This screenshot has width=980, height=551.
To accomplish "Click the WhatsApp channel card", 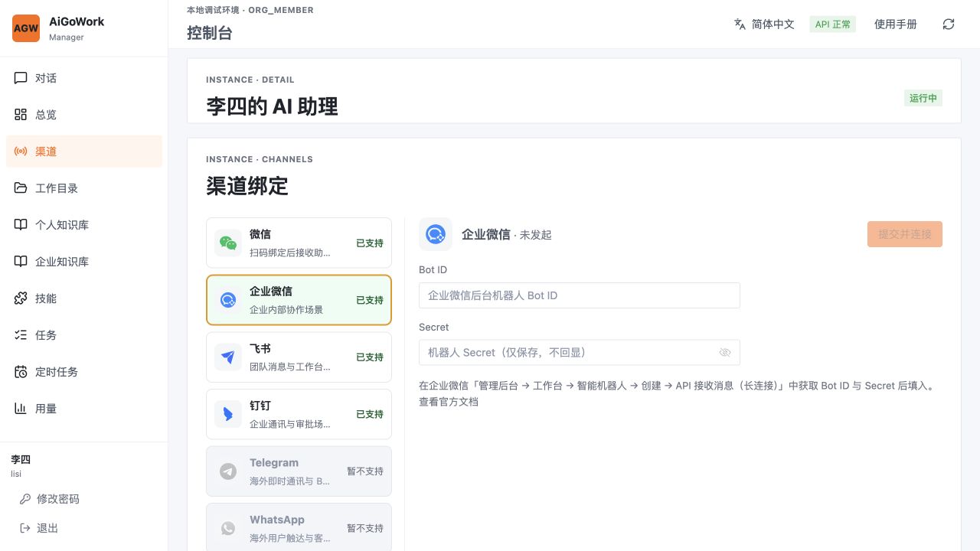I will point(299,527).
